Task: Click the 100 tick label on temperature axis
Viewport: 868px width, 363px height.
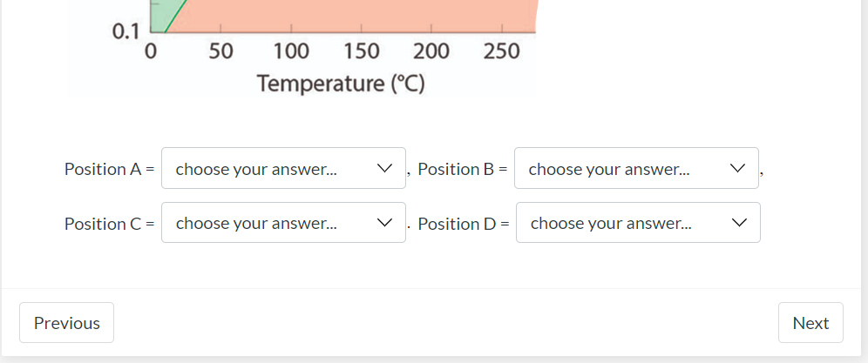Action: [x=289, y=52]
